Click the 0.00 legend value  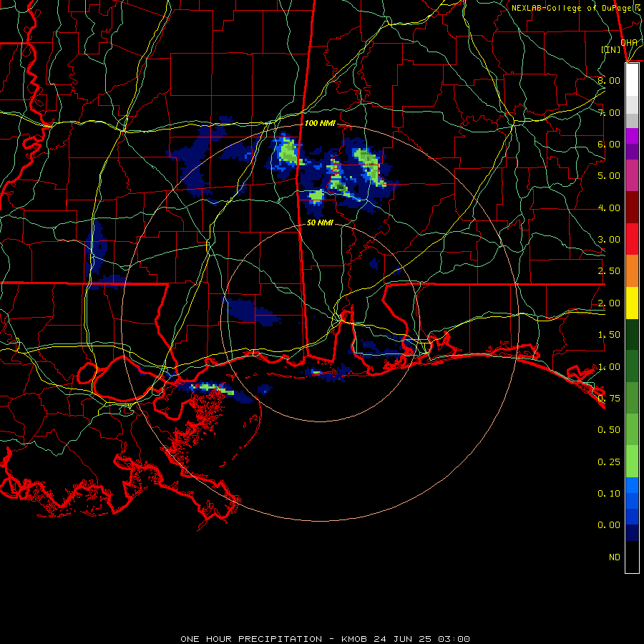point(609,525)
